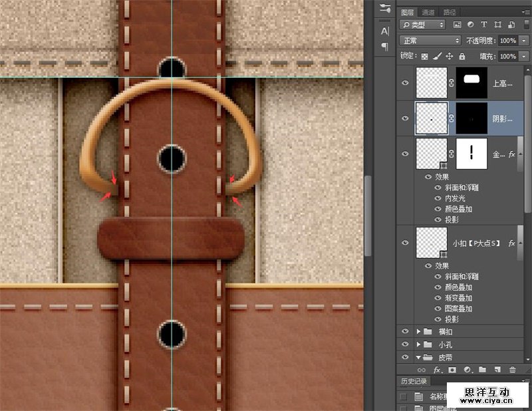Collapse the 皮带 layer group

click(x=418, y=357)
